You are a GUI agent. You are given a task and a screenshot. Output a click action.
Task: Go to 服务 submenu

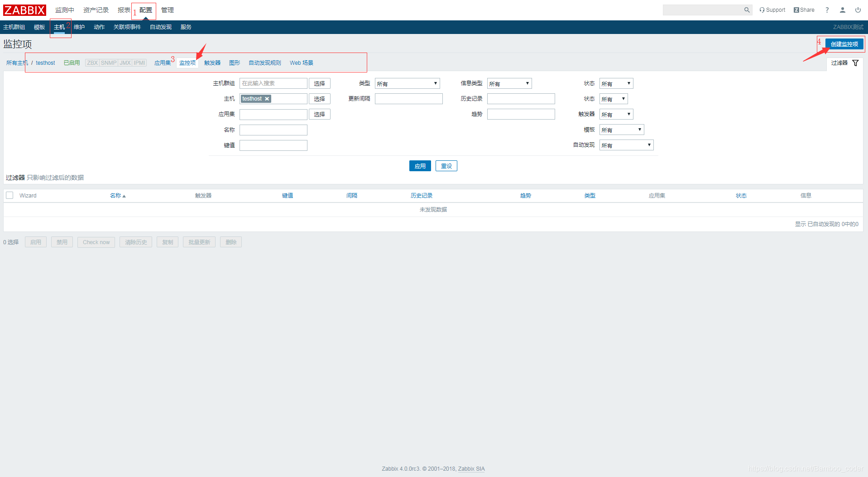[x=186, y=27]
